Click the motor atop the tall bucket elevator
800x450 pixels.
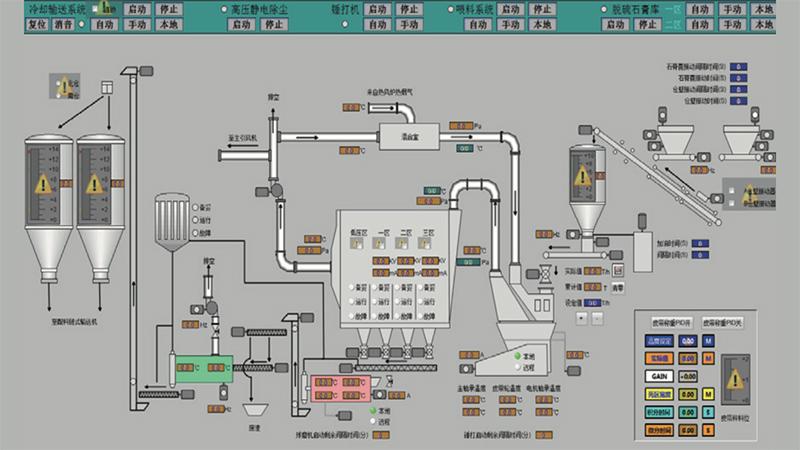(146, 71)
